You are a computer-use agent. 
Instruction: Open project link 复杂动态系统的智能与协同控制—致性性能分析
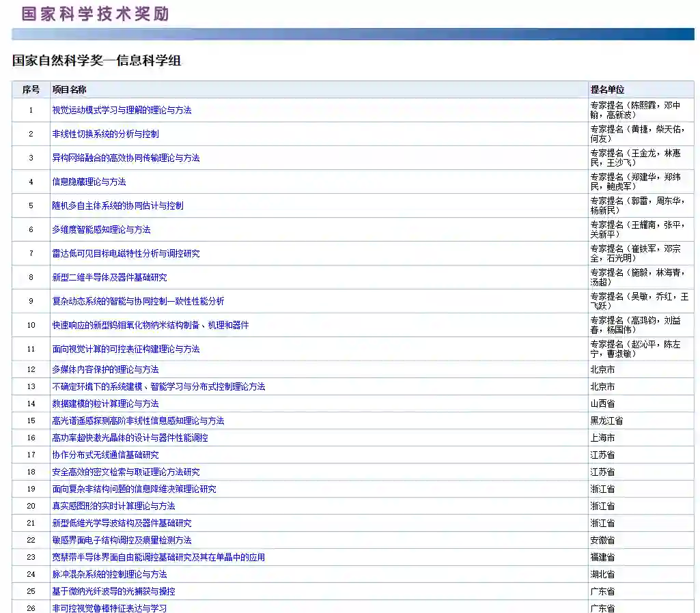[139, 301]
